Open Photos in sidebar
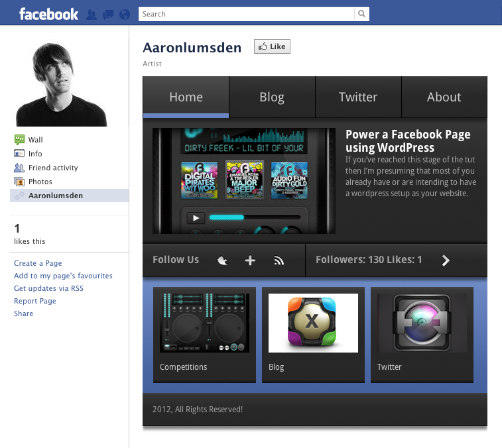Screen dimensions: 502x448 pyautogui.click(x=40, y=182)
